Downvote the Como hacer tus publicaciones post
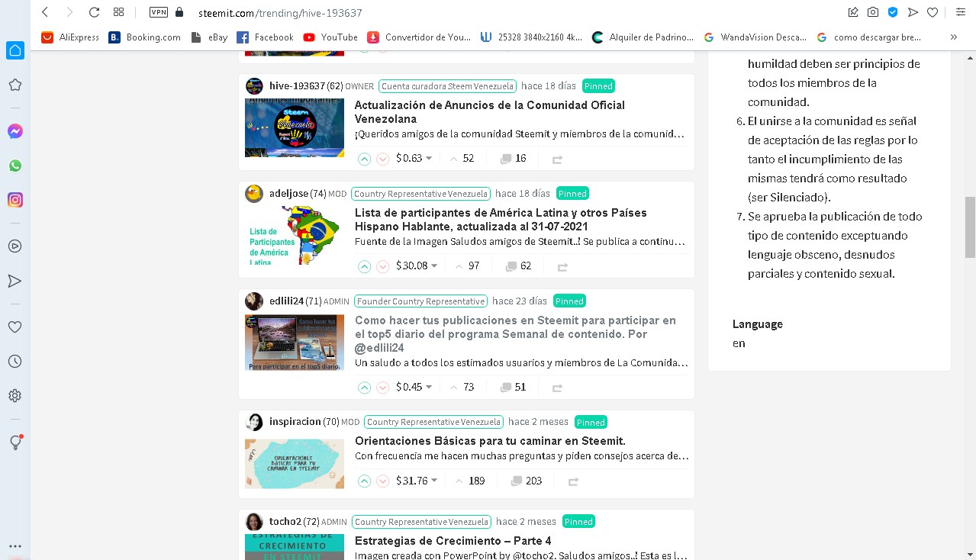Screen dimensions: 976x560 click(x=383, y=388)
